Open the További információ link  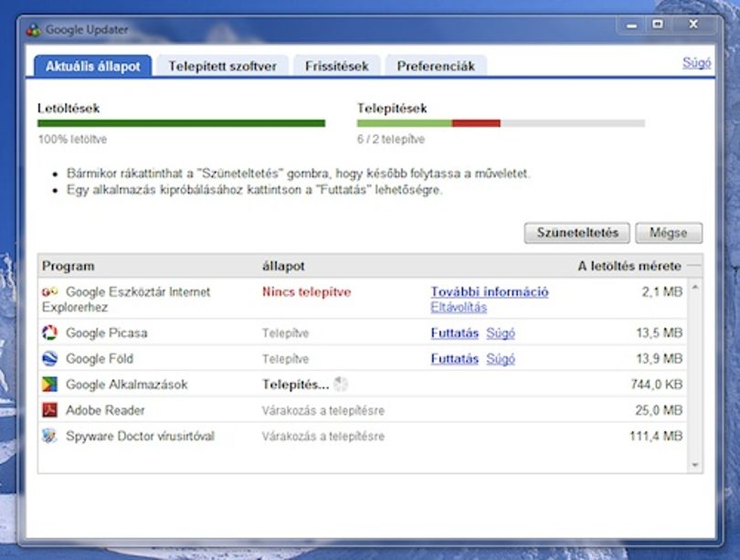pos(490,292)
